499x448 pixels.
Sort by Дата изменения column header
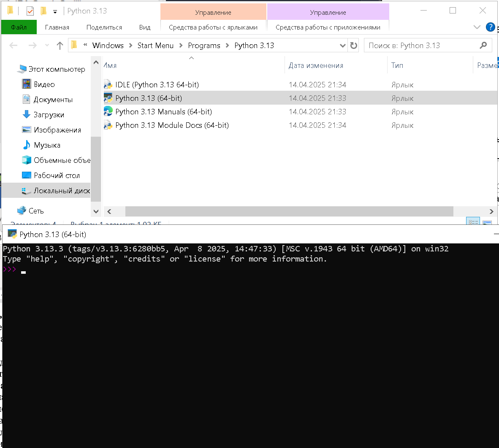316,65
